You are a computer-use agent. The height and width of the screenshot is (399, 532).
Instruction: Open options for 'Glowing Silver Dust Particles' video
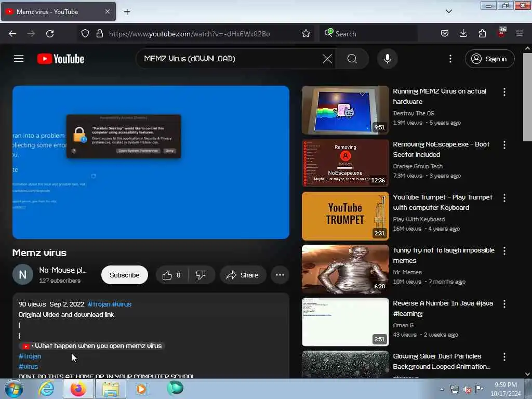(504, 356)
